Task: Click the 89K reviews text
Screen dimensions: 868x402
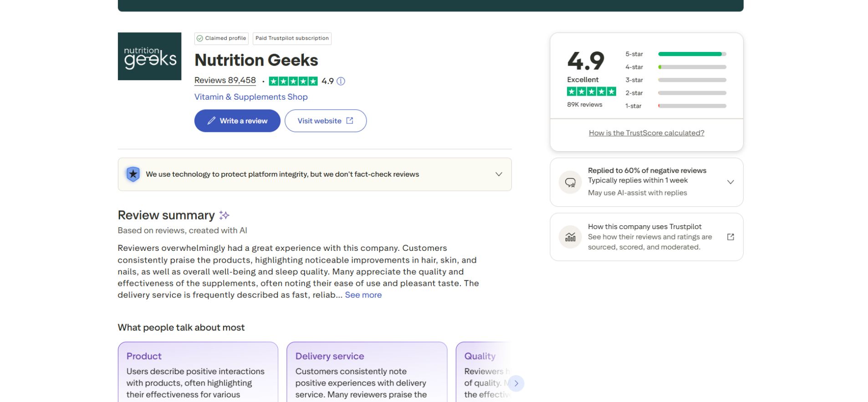Action: [x=584, y=105]
